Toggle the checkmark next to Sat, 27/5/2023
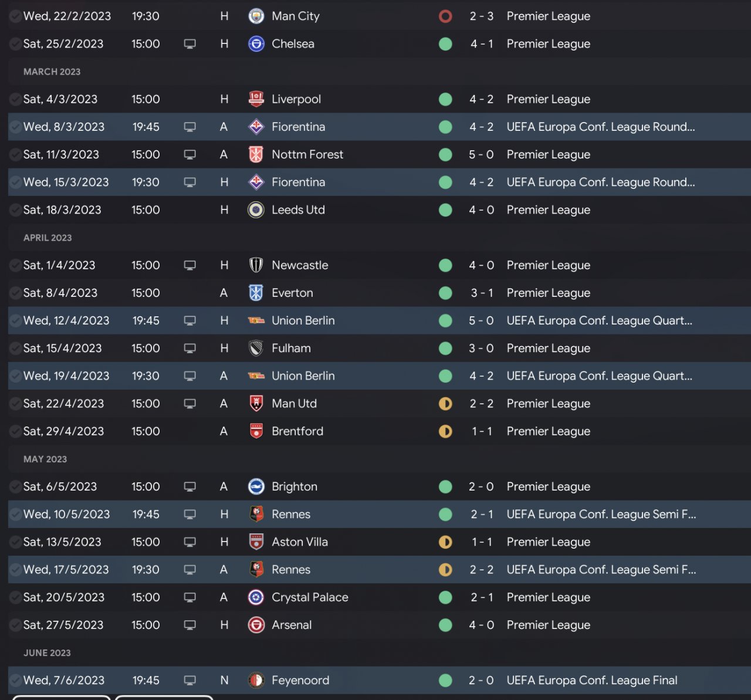The height and width of the screenshot is (700, 751). pyautogui.click(x=15, y=625)
